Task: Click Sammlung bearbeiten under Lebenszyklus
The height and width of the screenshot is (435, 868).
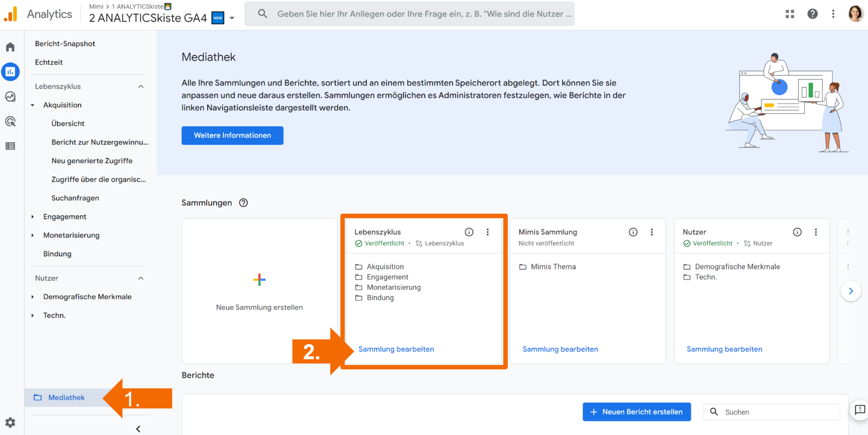Action: pos(396,349)
